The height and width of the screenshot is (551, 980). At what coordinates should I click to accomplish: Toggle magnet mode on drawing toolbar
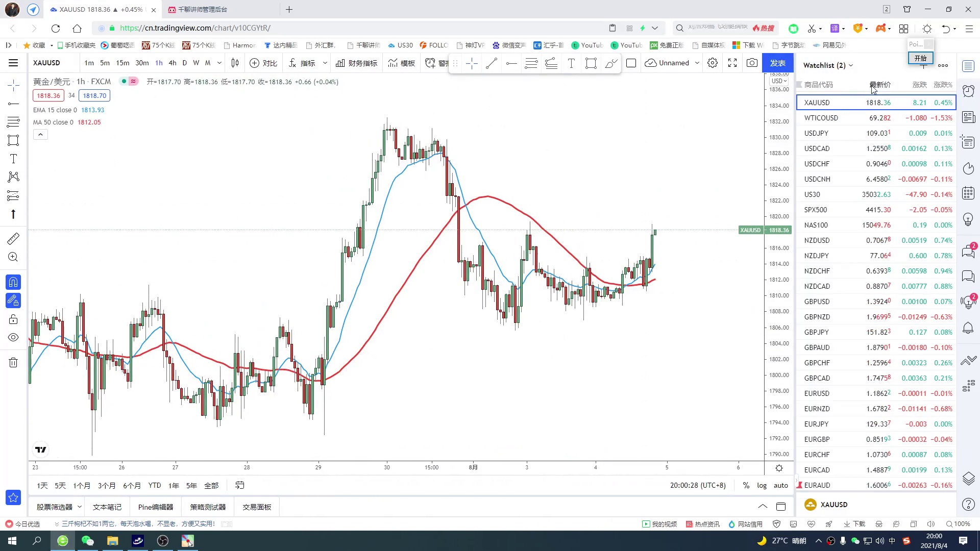point(13,282)
